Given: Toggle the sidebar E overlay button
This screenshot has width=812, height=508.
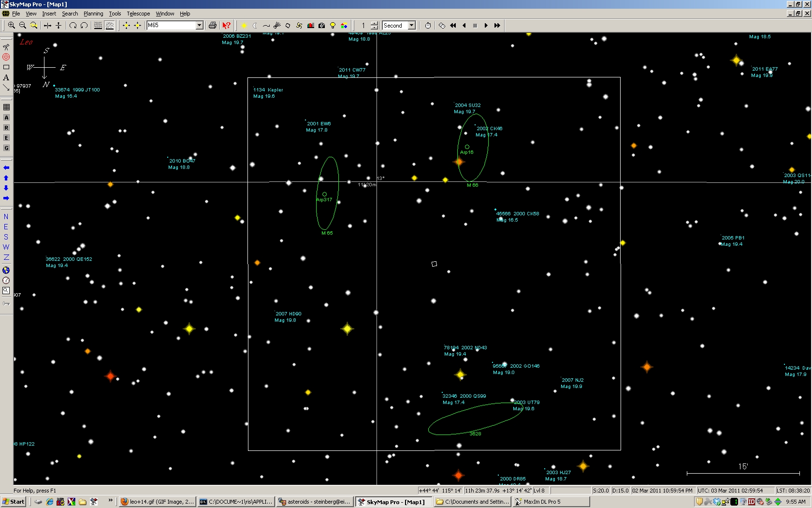Looking at the screenshot, I should point(6,138).
